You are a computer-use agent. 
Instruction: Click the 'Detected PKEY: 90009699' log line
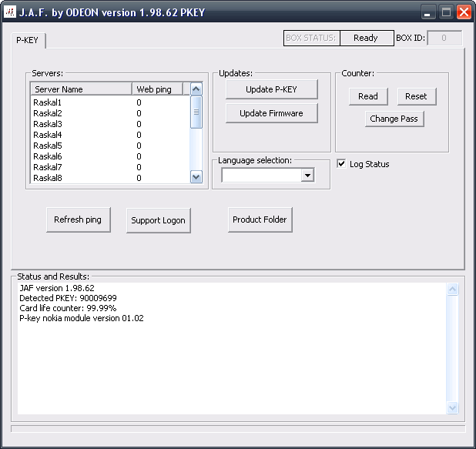coord(68,298)
